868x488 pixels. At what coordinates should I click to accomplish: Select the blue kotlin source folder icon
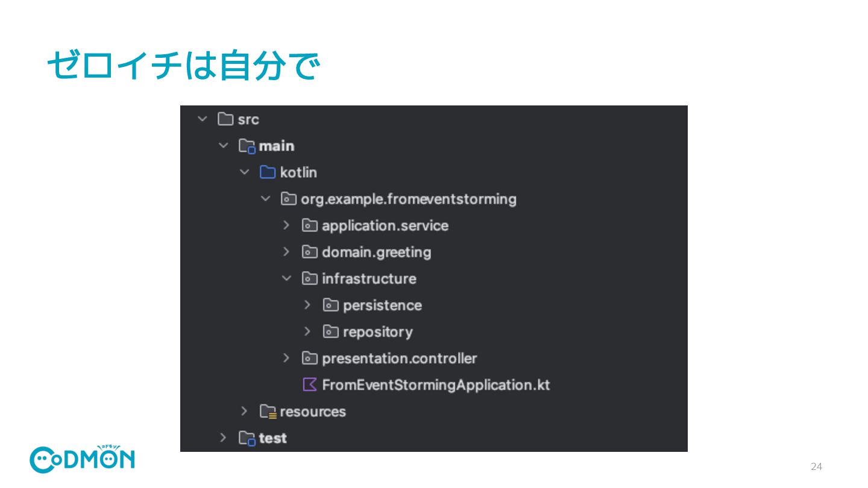click(x=268, y=172)
